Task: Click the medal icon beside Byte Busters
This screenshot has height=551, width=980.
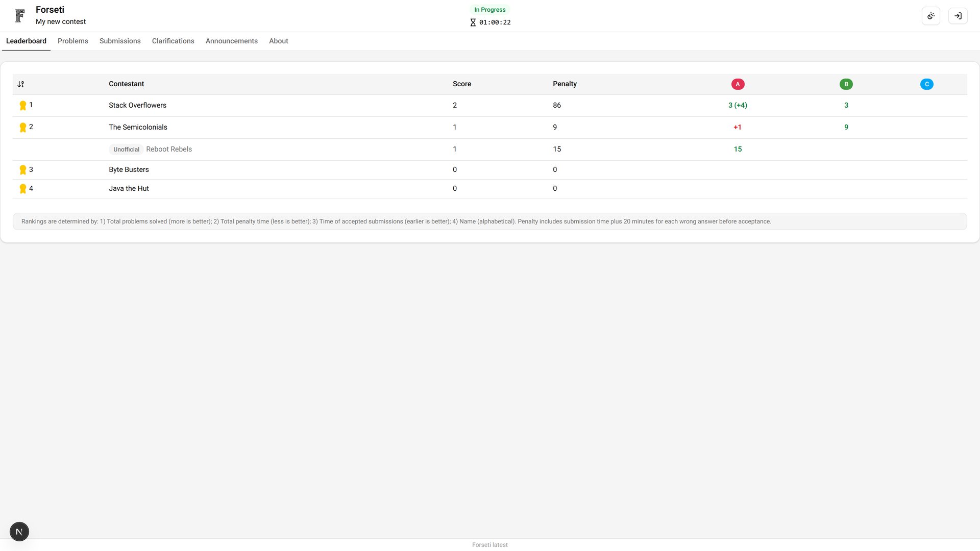Action: pyautogui.click(x=23, y=169)
